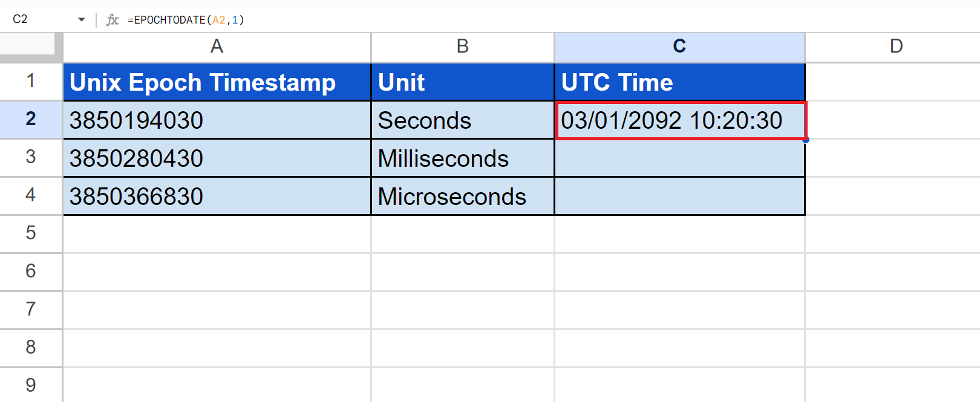Viewport: 980px width, 402px height.
Task: Select column B header
Action: 462,47
